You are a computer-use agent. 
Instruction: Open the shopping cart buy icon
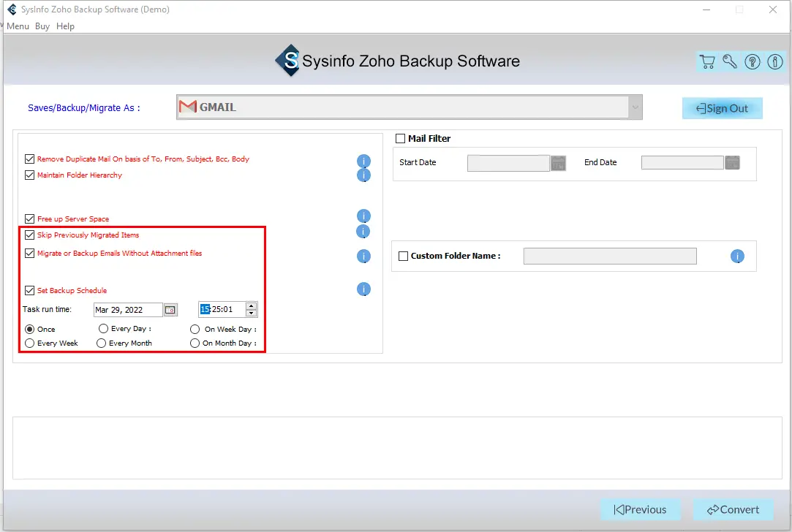(x=707, y=61)
